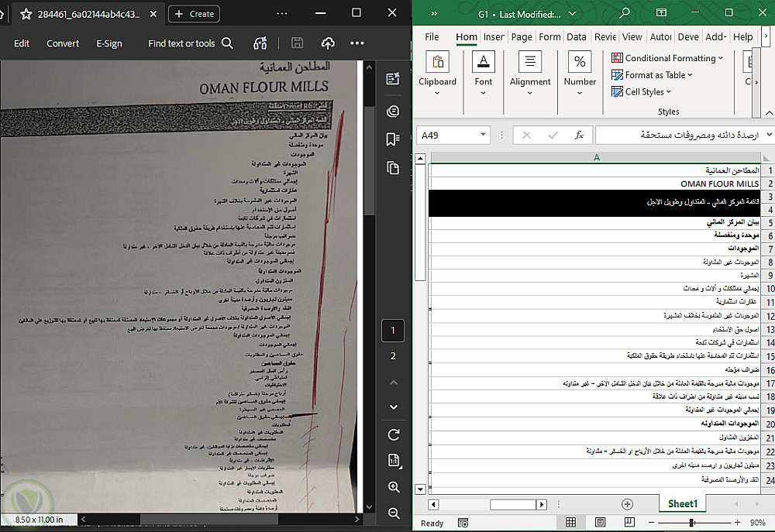Click the Excel zoom slider handle

click(692, 523)
